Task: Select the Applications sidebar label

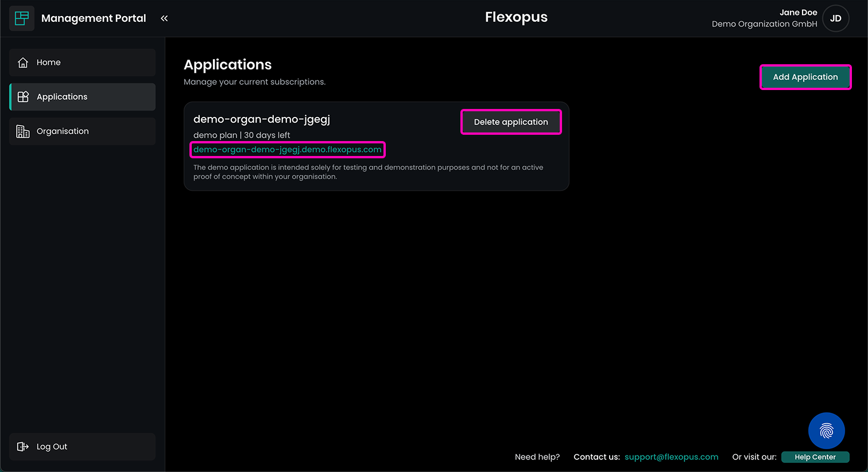Action: pos(62,97)
